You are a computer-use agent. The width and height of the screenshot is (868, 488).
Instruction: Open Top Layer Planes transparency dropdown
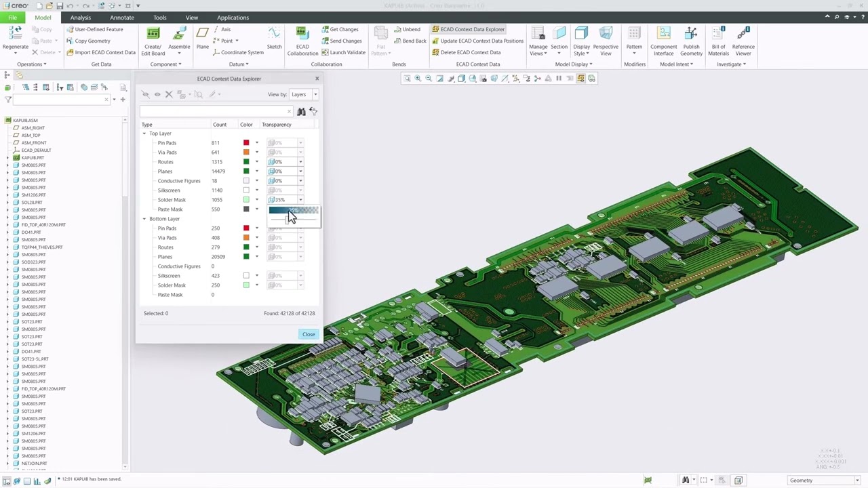click(x=300, y=171)
